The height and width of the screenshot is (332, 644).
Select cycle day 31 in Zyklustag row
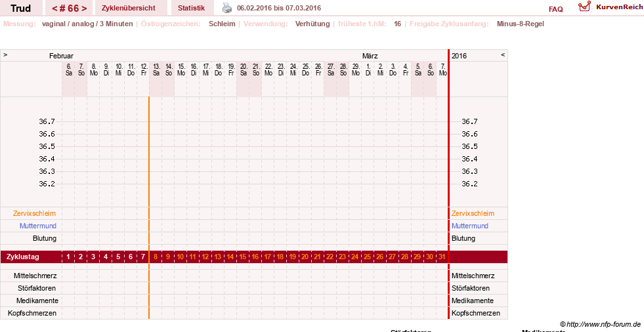pos(442,257)
